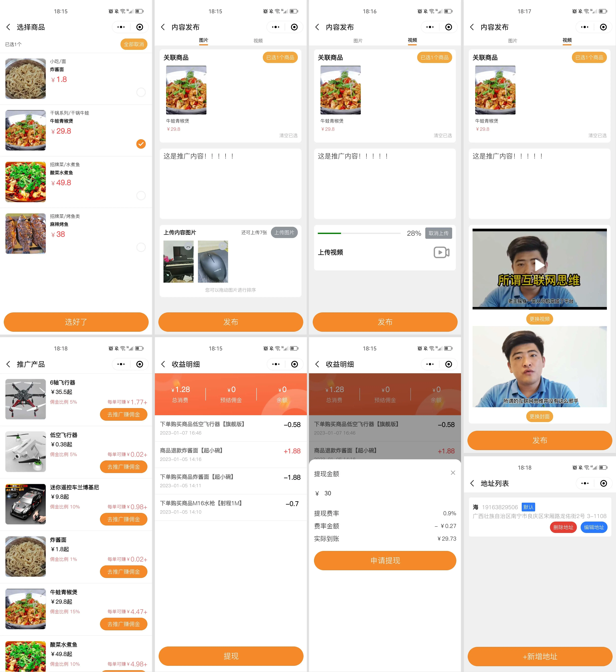Click the 编辑地址 button
The image size is (616, 672).
click(594, 527)
